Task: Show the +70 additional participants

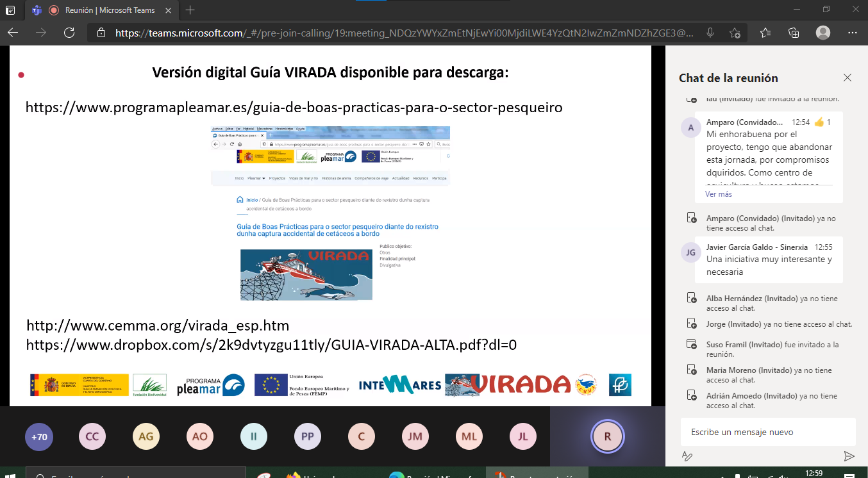Action: pos(38,437)
